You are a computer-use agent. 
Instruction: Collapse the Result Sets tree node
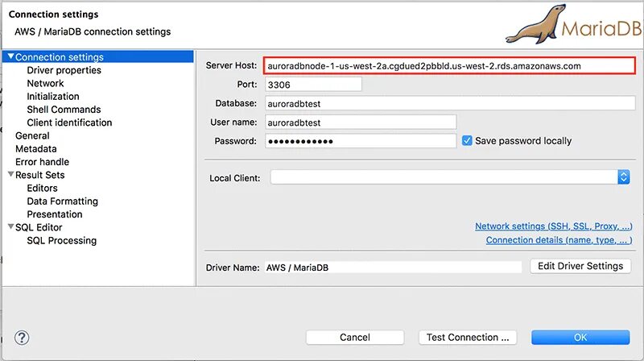point(11,174)
